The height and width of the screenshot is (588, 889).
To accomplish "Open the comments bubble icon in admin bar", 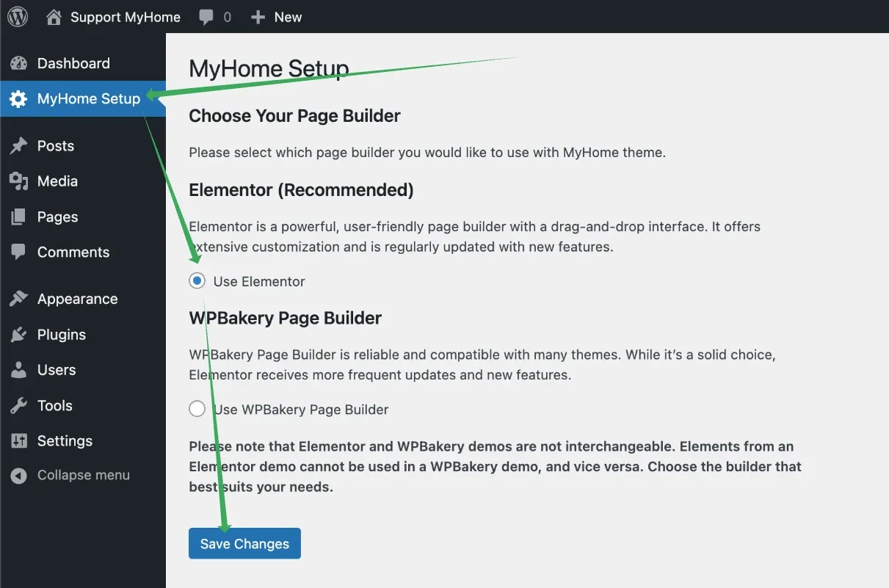I will click(x=206, y=18).
